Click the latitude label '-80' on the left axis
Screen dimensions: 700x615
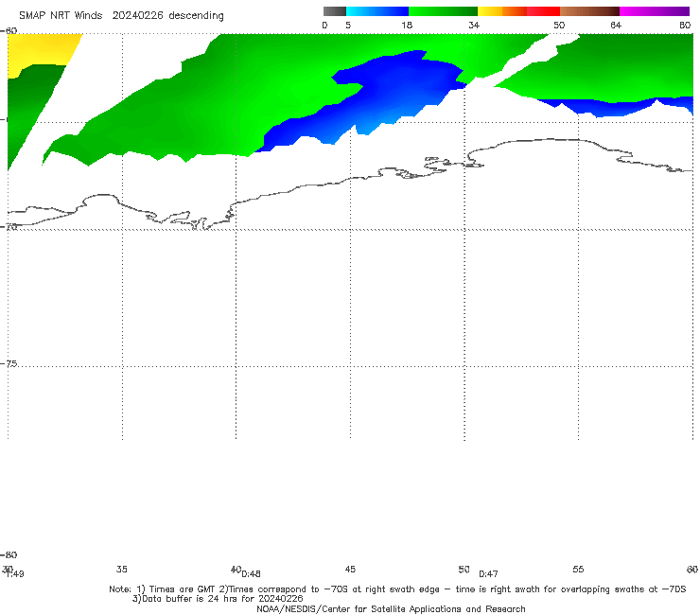[9, 554]
